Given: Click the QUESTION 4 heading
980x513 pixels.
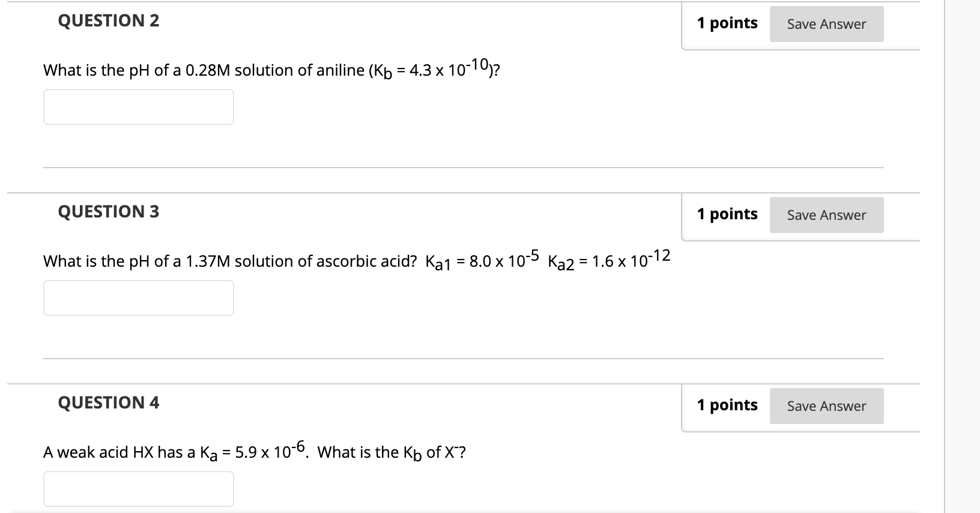Looking at the screenshot, I should [x=108, y=403].
